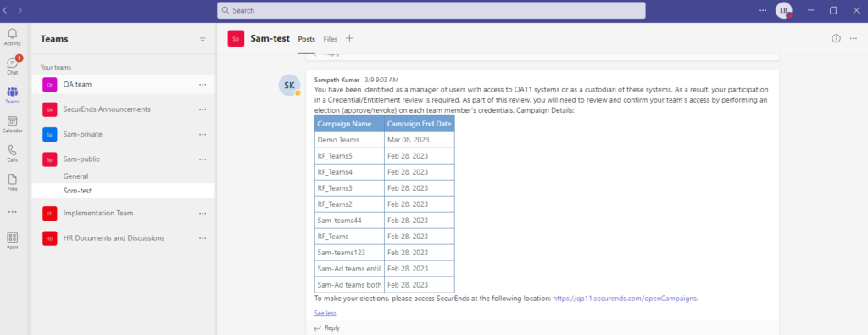Screen dimensions: 868x335
Task: Select HR Documents and Discussions team
Action: tap(124, 238)
